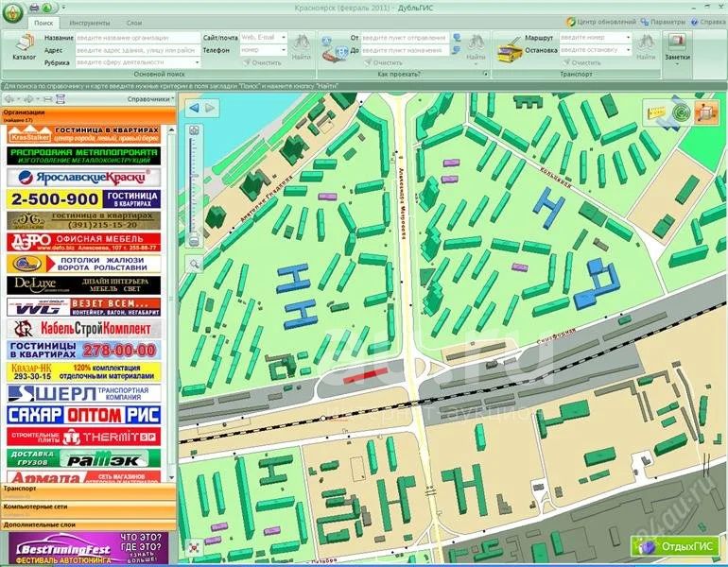The height and width of the screenshot is (567, 728).
Task: Open the Маршрут number dropdown
Action: coord(628,38)
